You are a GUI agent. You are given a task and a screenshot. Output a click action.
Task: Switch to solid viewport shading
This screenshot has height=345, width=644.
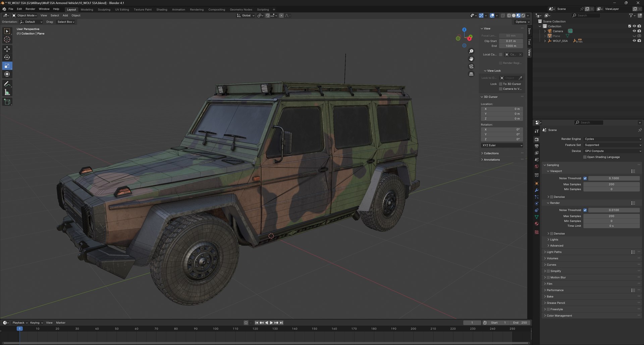click(514, 15)
